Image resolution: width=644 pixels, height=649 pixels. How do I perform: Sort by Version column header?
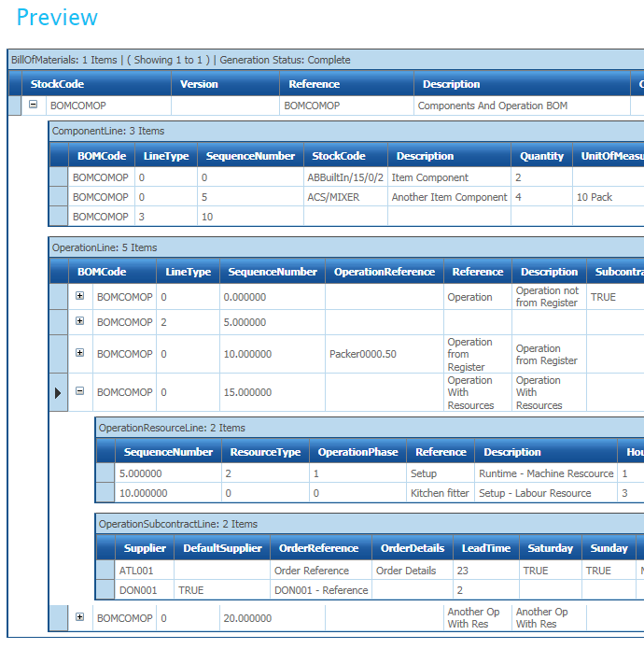click(199, 84)
